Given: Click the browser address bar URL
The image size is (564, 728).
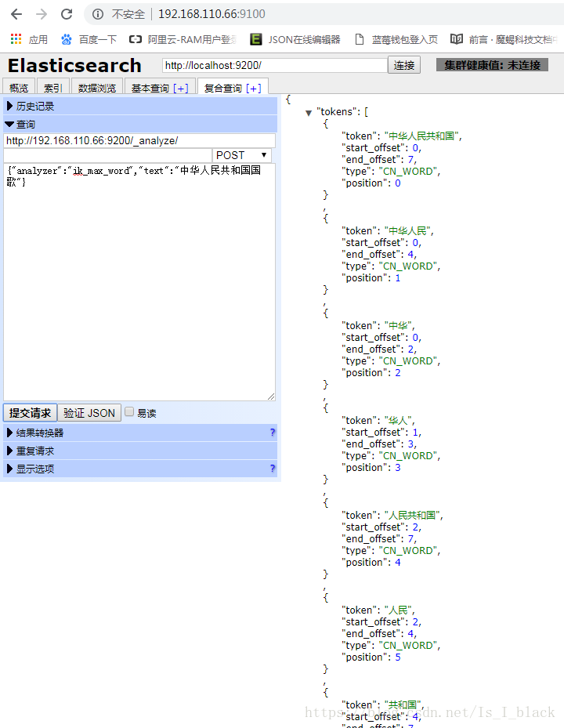Looking at the screenshot, I should (x=211, y=14).
